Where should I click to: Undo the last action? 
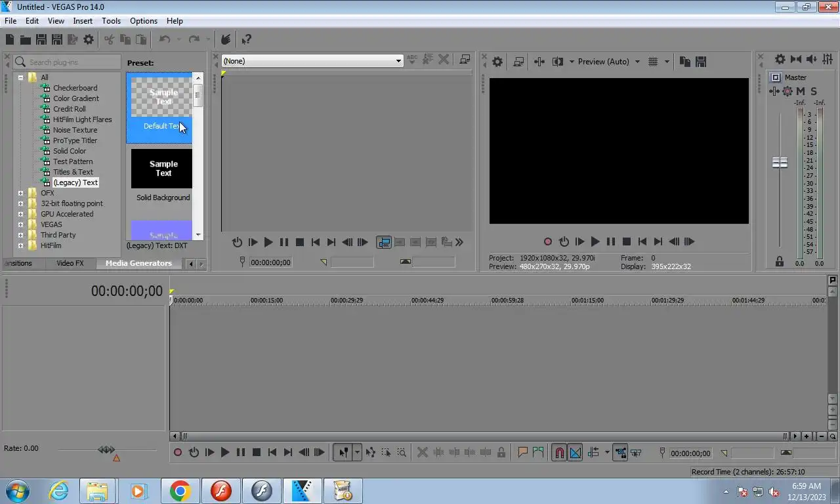click(164, 40)
